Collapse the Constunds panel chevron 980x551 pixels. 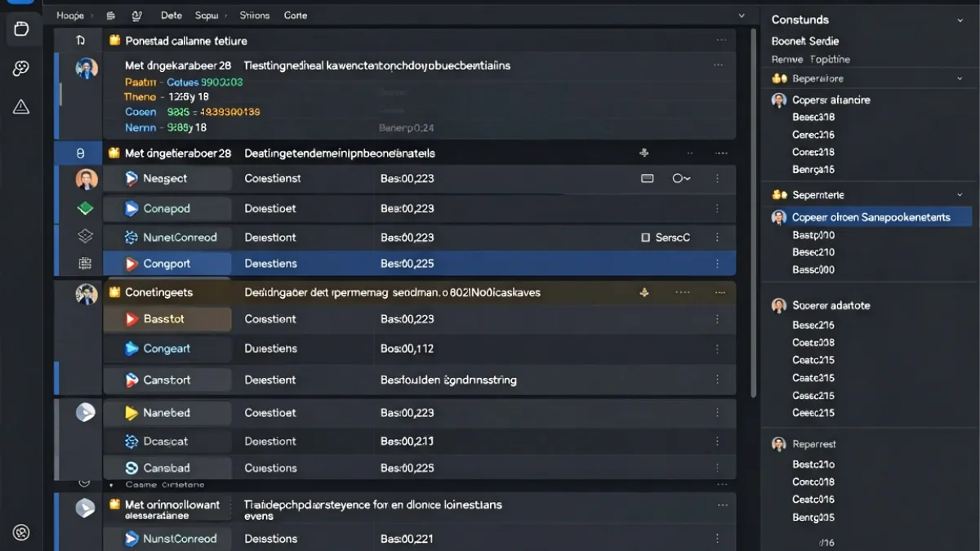point(960,20)
